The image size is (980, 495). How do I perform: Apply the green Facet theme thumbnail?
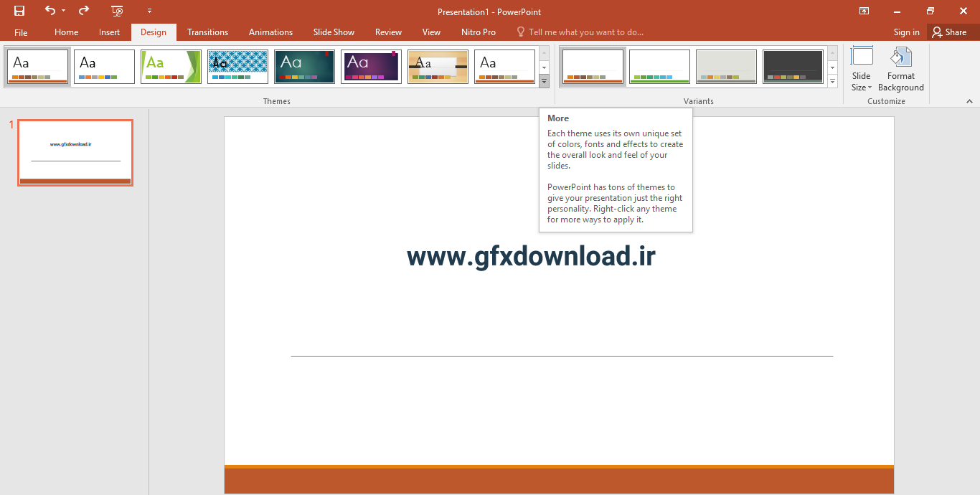[x=171, y=67]
